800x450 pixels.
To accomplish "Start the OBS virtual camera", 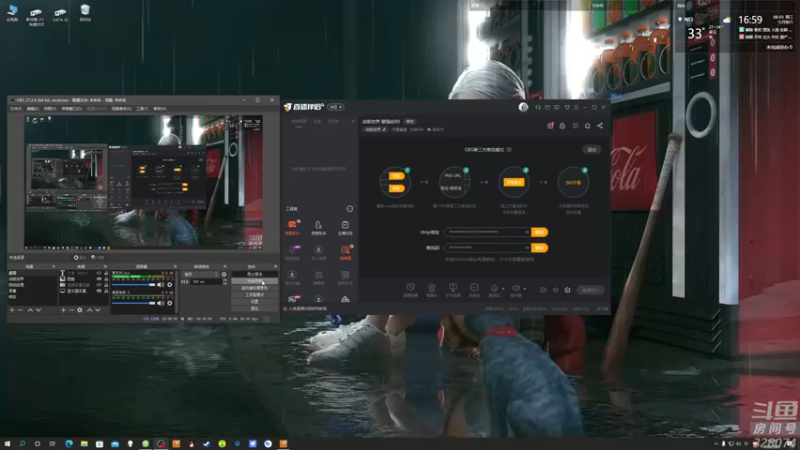I will click(255, 288).
